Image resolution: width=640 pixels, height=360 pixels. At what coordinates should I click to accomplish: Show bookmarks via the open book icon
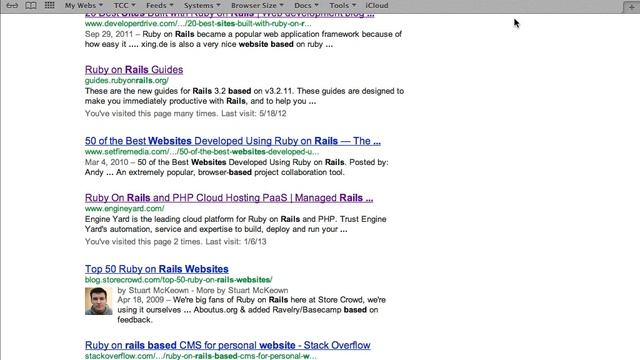31,5
